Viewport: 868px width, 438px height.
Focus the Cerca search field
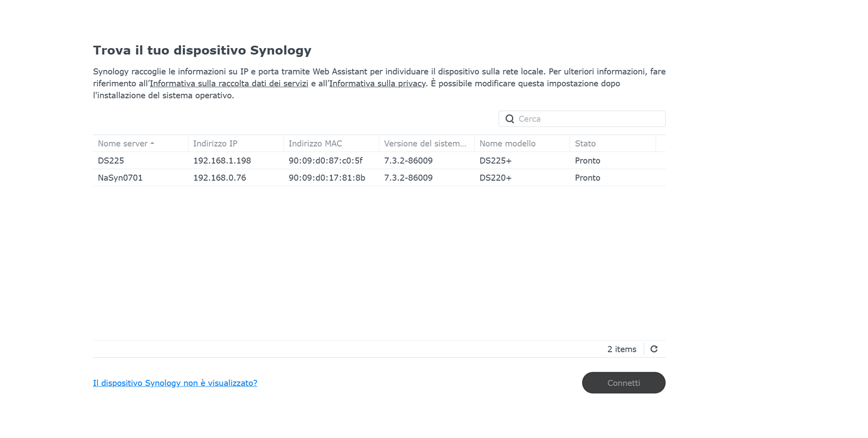[x=582, y=119]
